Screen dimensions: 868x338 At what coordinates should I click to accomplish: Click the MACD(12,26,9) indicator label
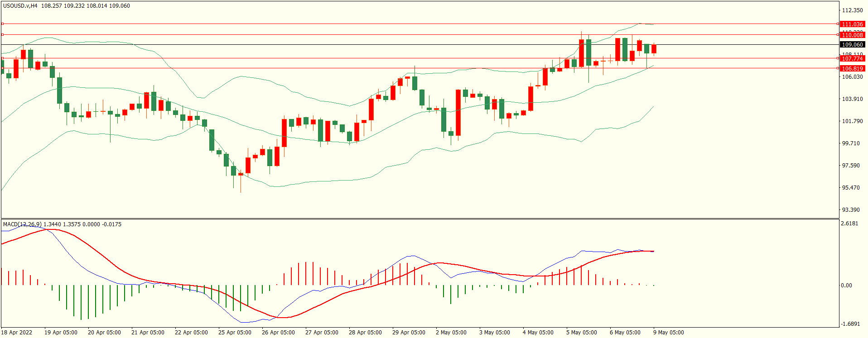pyautogui.click(x=22, y=224)
